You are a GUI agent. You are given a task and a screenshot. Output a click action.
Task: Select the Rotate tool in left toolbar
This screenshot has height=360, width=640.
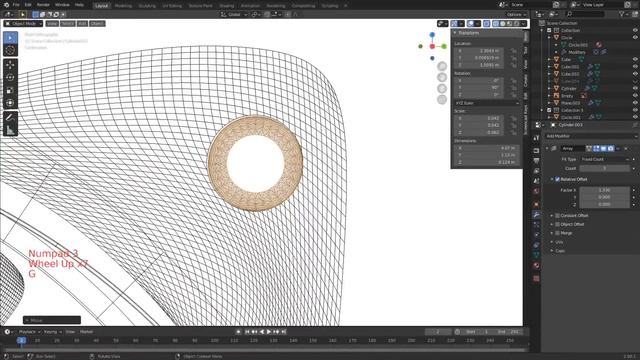pos(11,77)
